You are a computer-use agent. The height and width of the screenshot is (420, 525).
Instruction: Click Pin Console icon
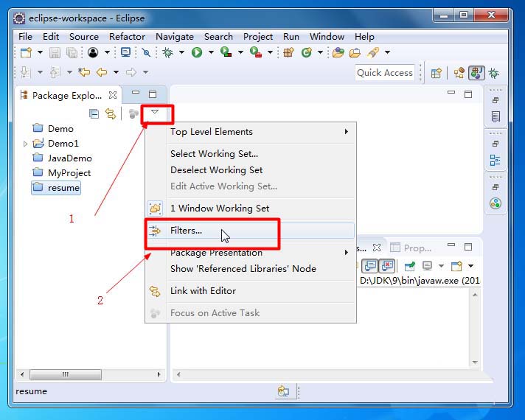[409, 266]
